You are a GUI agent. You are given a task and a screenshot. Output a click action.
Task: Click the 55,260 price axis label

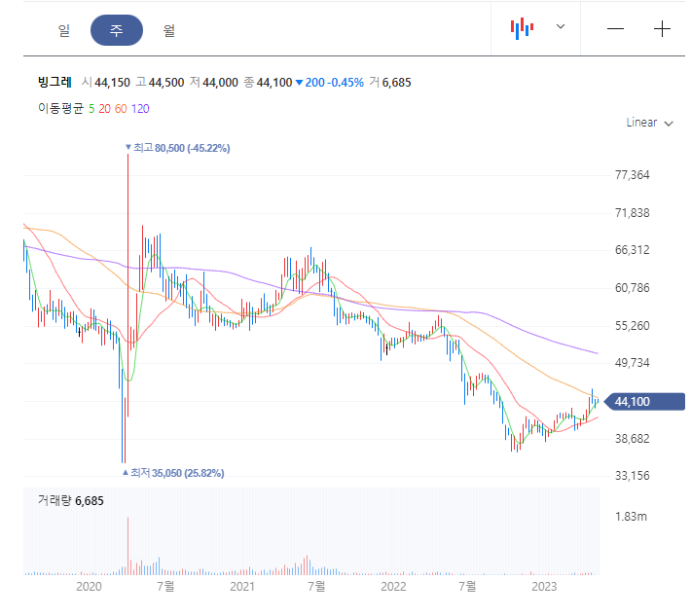(x=632, y=326)
